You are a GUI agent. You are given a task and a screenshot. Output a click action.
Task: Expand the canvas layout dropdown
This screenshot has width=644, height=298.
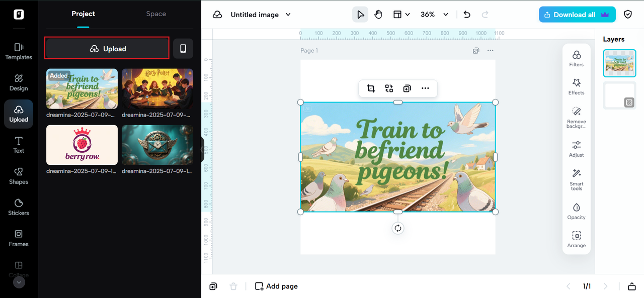(401, 15)
